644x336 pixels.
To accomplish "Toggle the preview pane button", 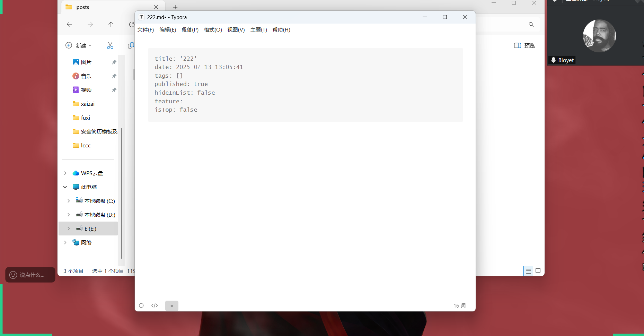I will (524, 45).
